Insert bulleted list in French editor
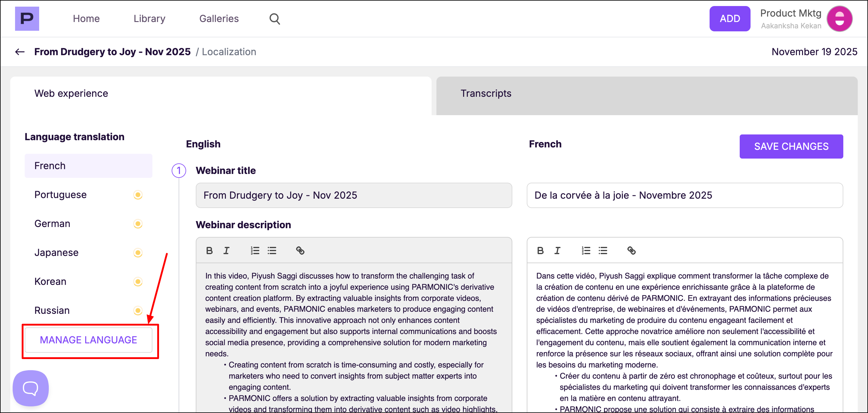 (x=603, y=251)
